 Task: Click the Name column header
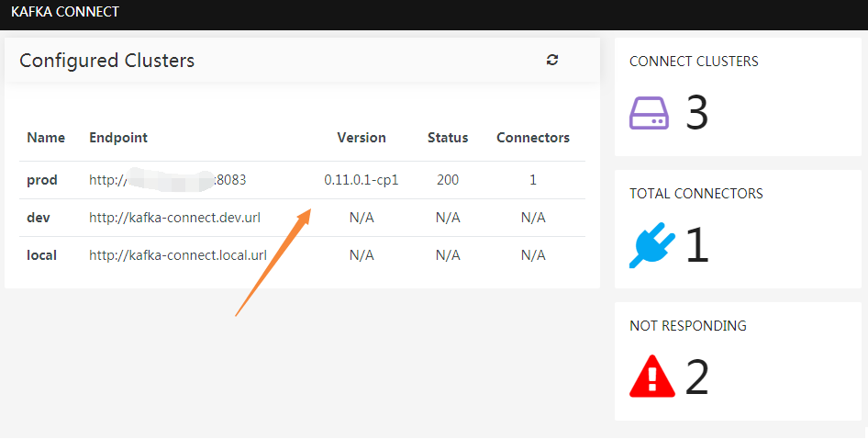[46, 138]
